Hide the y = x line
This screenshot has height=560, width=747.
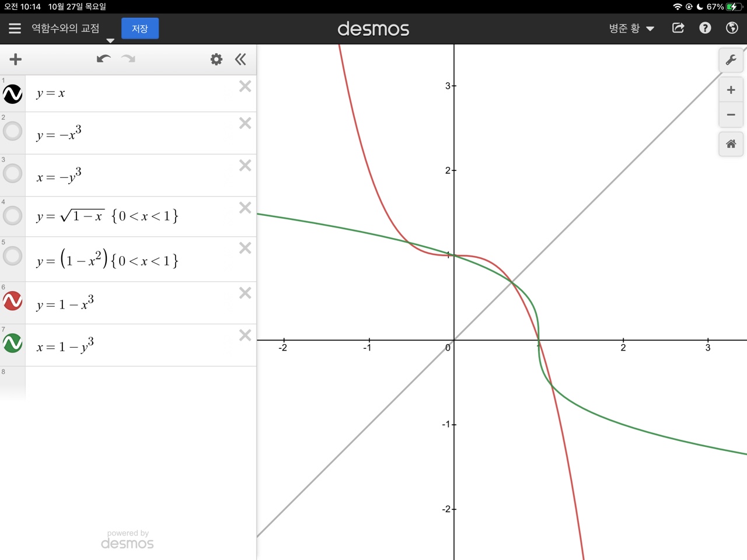pos(13,94)
